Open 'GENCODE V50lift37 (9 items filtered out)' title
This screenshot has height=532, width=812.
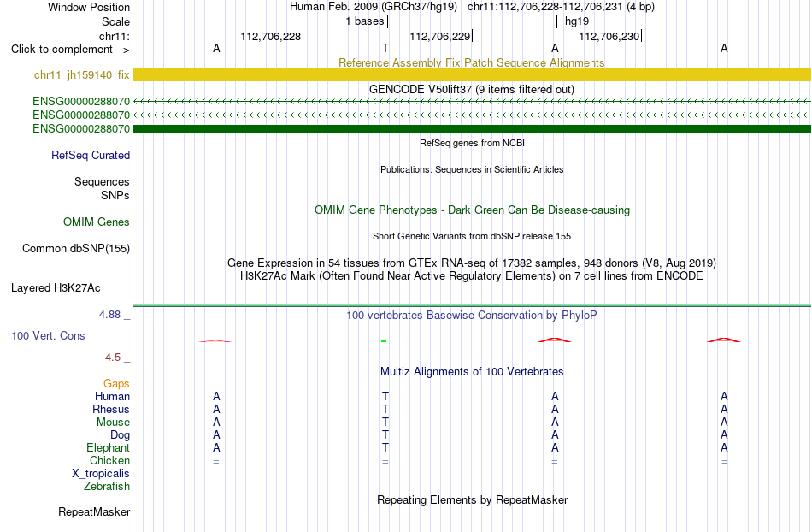pyautogui.click(x=472, y=89)
